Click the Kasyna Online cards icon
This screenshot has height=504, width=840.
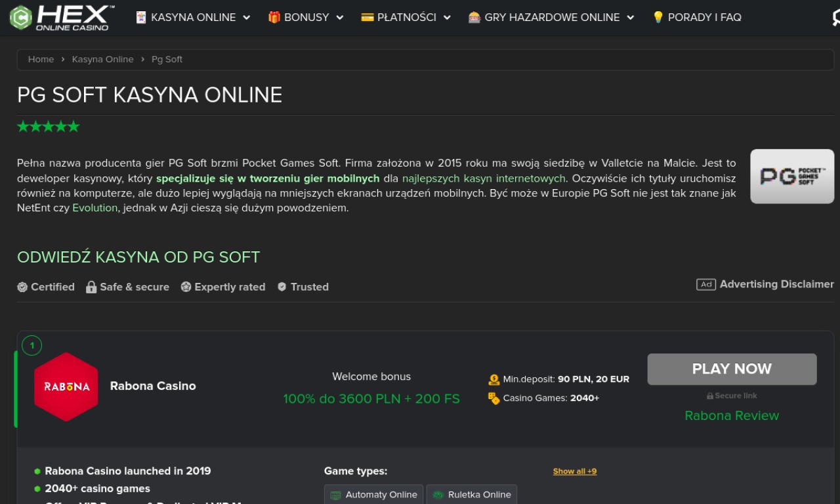tap(141, 18)
